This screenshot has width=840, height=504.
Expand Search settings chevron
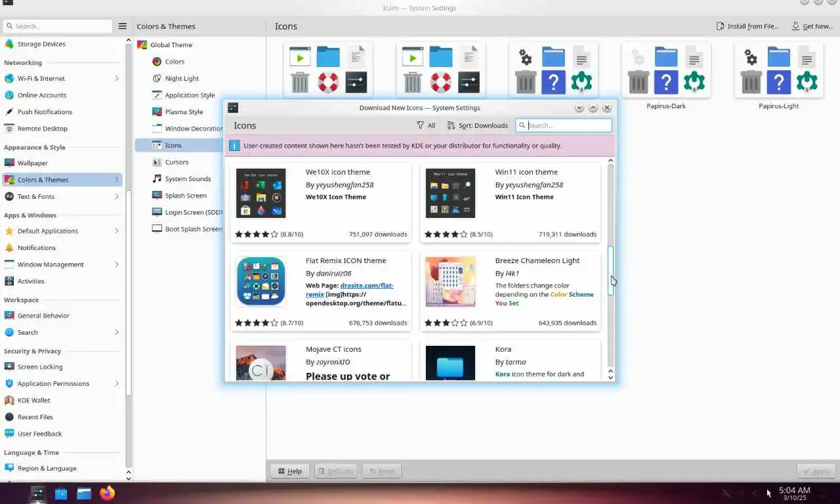117,333
